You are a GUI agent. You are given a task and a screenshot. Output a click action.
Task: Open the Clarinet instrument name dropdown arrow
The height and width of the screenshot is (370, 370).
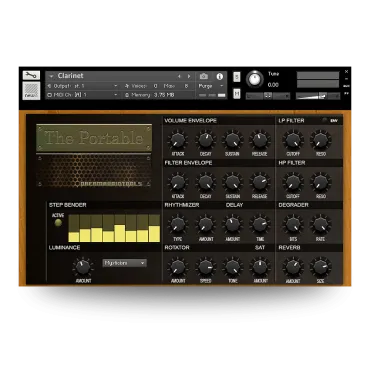[x=51, y=76]
